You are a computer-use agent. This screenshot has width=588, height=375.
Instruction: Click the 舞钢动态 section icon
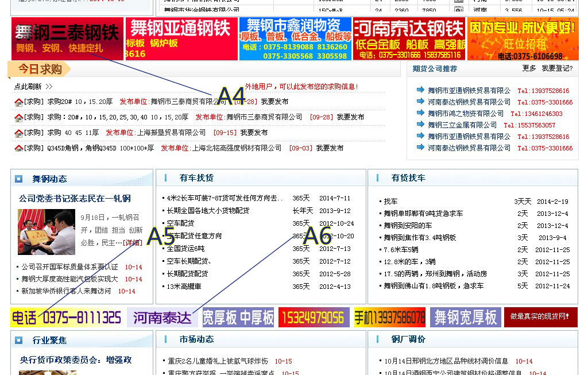pos(19,179)
